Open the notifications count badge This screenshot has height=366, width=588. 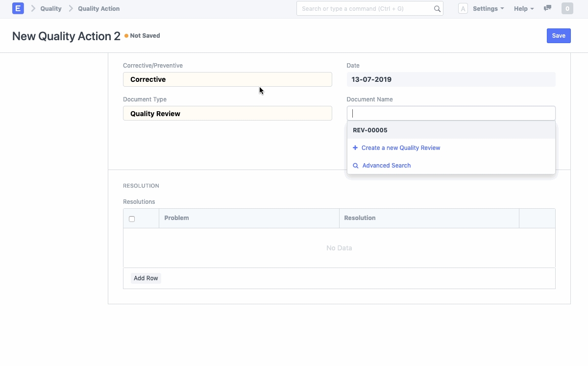point(567,8)
